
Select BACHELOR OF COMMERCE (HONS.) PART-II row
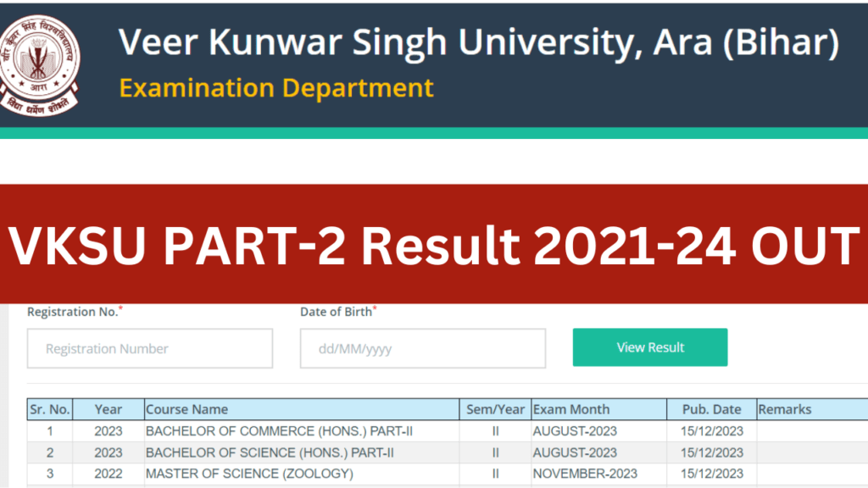(x=448, y=431)
